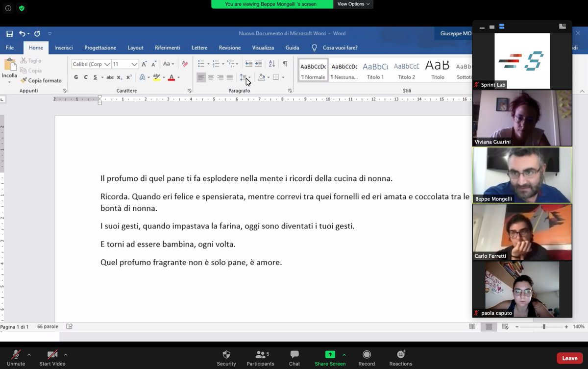Screen dimensions: 588x369
Task: Increase font size with the large A icon
Action: [x=144, y=64]
